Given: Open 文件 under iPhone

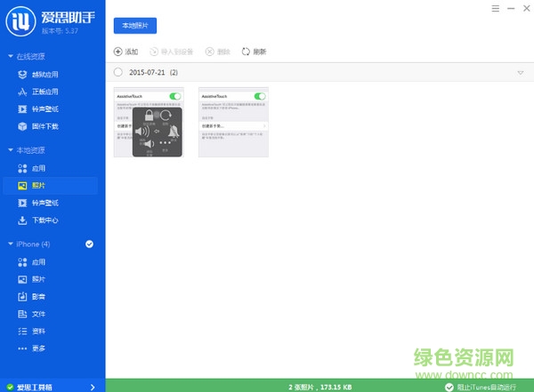Looking at the screenshot, I should (38, 313).
